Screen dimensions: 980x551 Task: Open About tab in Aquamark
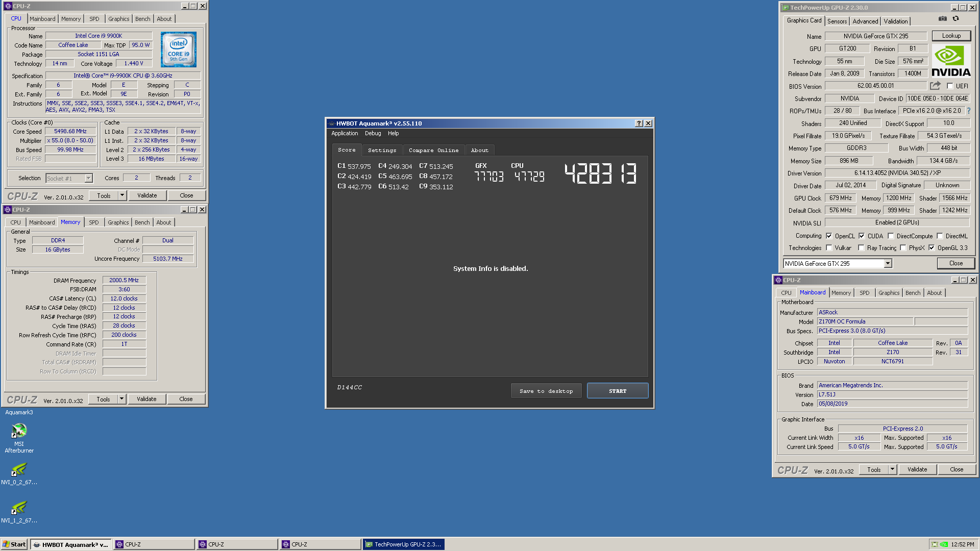point(479,151)
